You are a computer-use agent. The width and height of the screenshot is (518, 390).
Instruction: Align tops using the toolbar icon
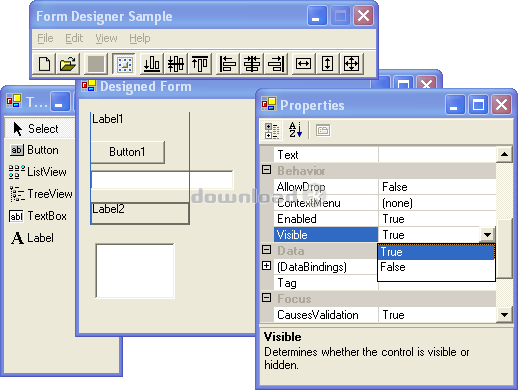pyautogui.click(x=200, y=63)
